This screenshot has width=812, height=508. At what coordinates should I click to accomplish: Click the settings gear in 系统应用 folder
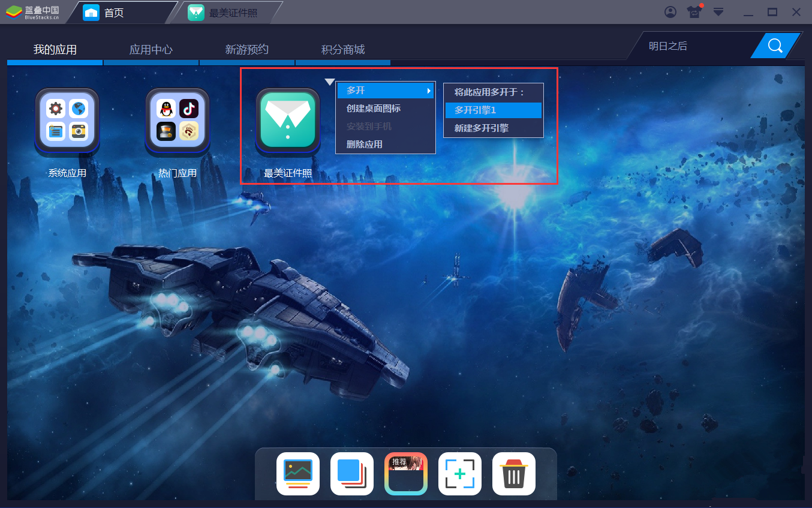point(56,109)
